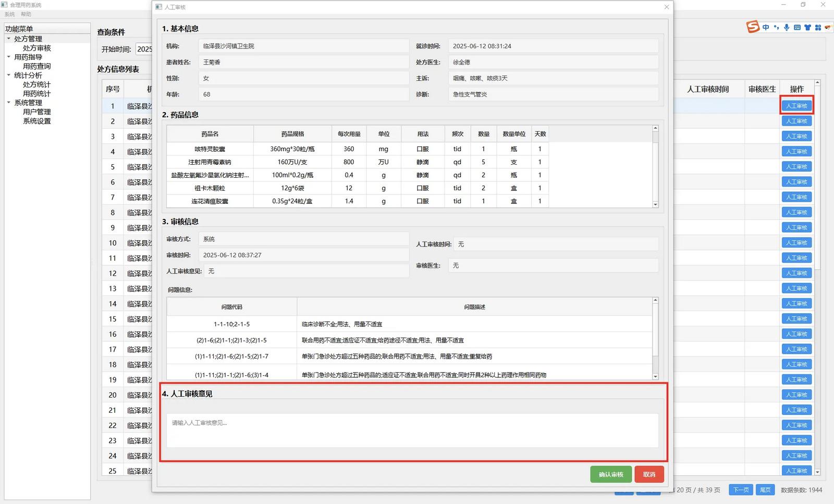Open the Sogou toolbox grid icon
Viewport: 834px width, 504px height.
click(818, 28)
